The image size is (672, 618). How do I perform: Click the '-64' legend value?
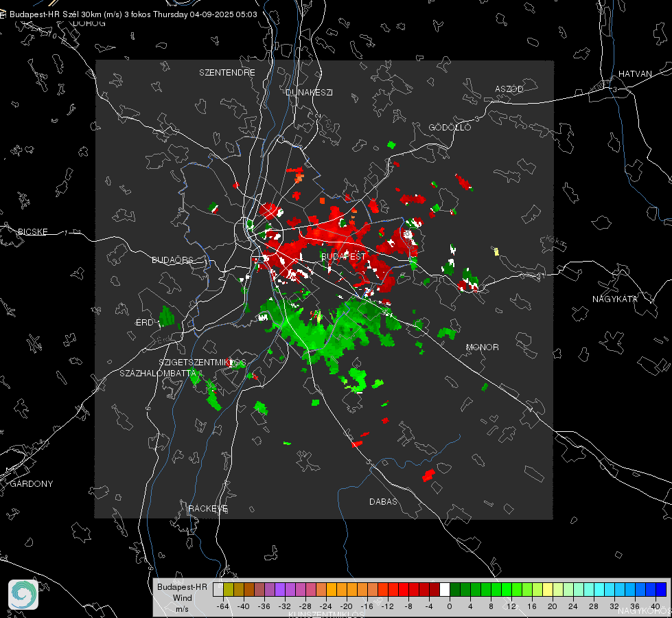[x=223, y=606]
